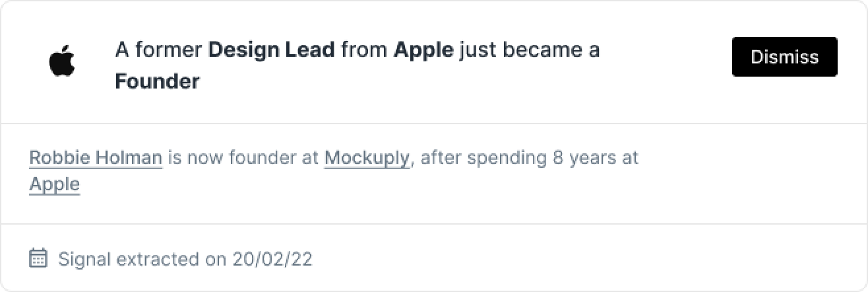
Task: Click 'just became a' headline text
Action: tap(530, 50)
